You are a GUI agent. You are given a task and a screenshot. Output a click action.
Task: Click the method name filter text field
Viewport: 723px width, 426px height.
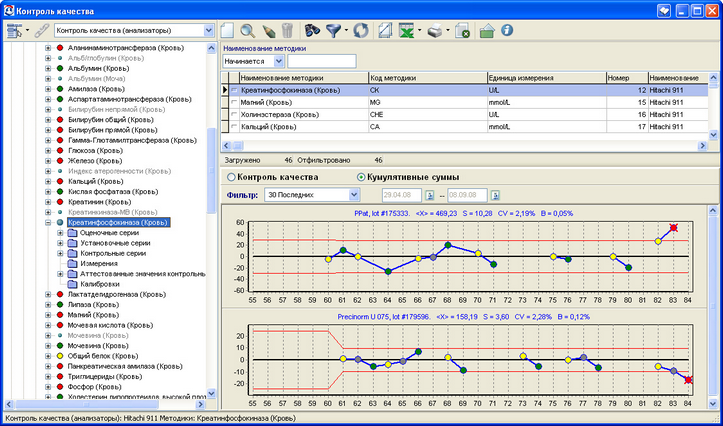pyautogui.click(x=321, y=61)
